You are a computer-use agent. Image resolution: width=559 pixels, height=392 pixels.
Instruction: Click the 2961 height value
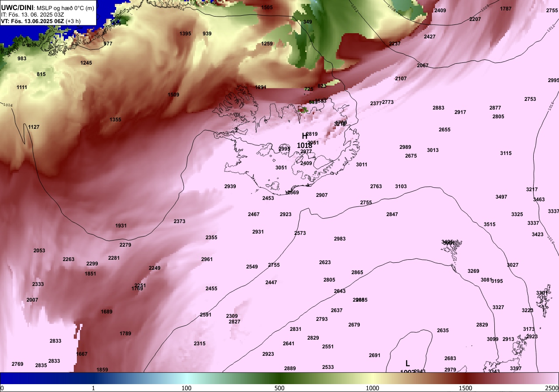point(207,259)
